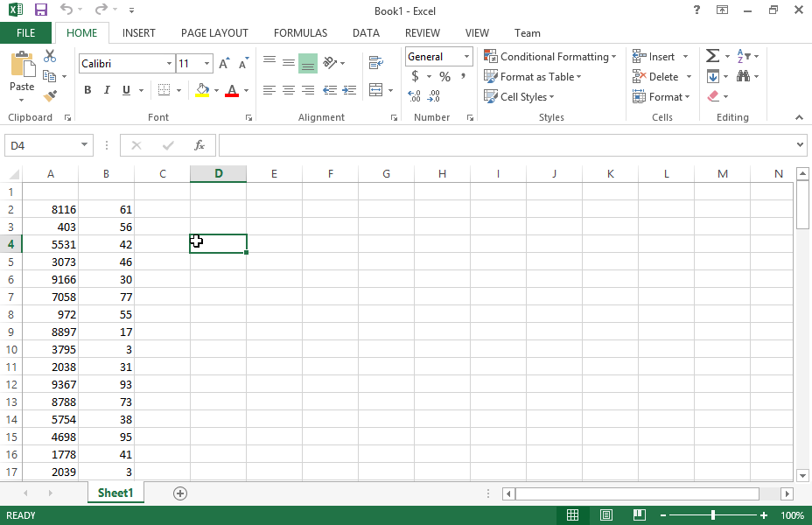Select the Sheet1 tab
This screenshot has height=525, width=812.
pyautogui.click(x=115, y=493)
